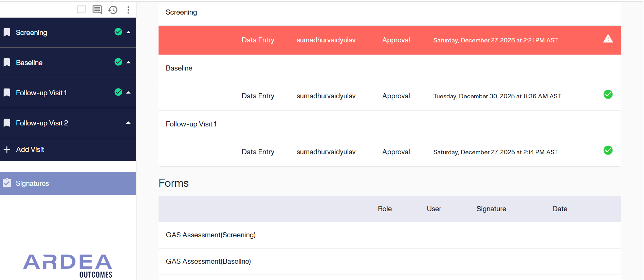Screen dimensions: 644x280
Task: Click the GAS Assessment(Baseline) form row
Action: tap(389, 262)
